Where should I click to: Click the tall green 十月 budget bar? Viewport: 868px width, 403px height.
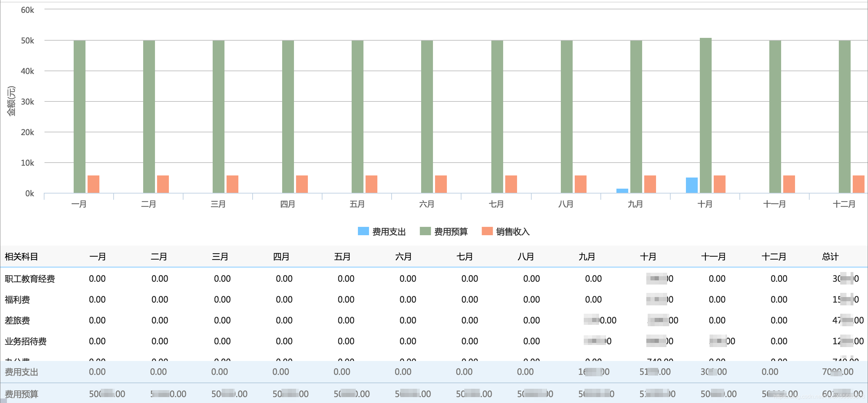[705, 115]
